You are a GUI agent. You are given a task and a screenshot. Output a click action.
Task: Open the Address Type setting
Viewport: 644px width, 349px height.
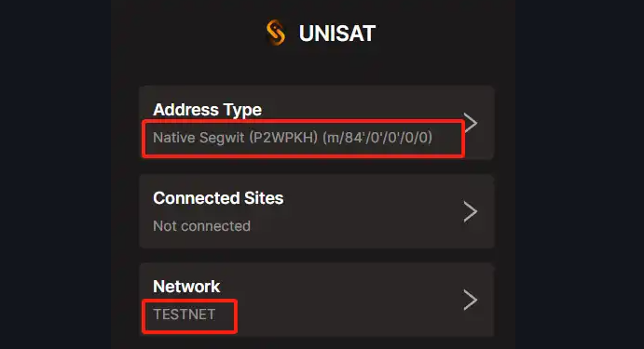click(316, 122)
